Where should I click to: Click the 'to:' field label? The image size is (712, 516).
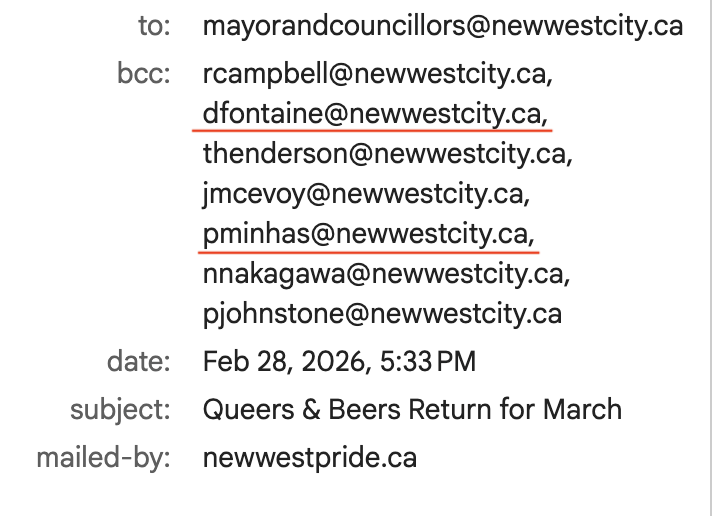click(x=154, y=26)
